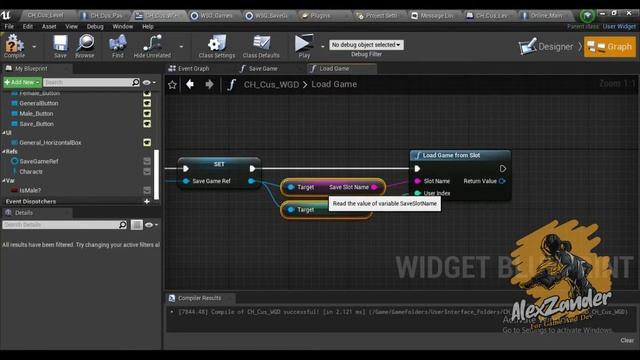Switch to Designer mode
640x360 pixels.
[x=546, y=47]
